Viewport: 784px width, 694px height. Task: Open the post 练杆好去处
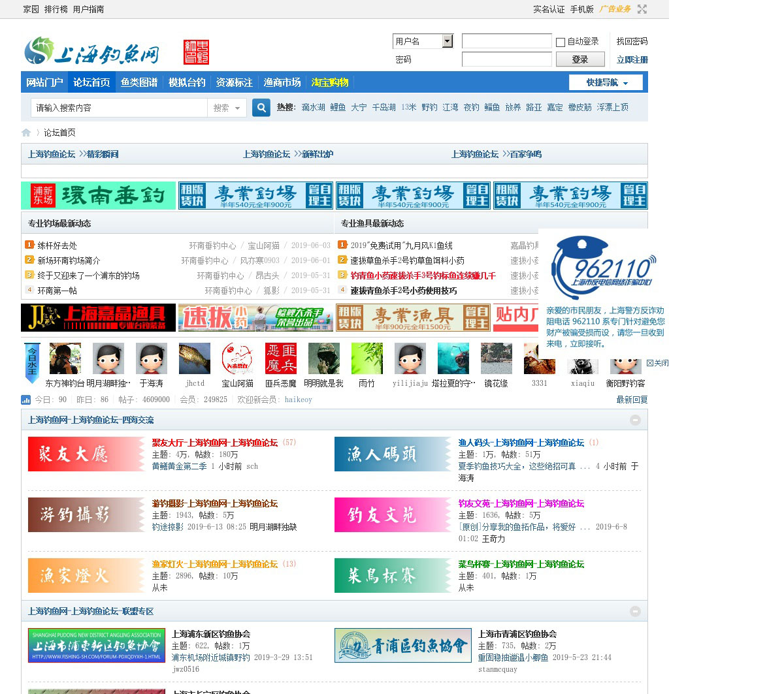57,245
